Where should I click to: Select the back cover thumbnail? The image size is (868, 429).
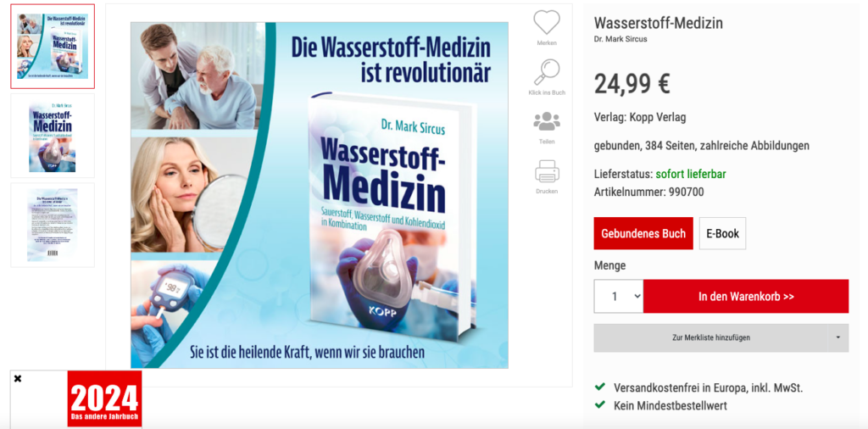coord(53,225)
